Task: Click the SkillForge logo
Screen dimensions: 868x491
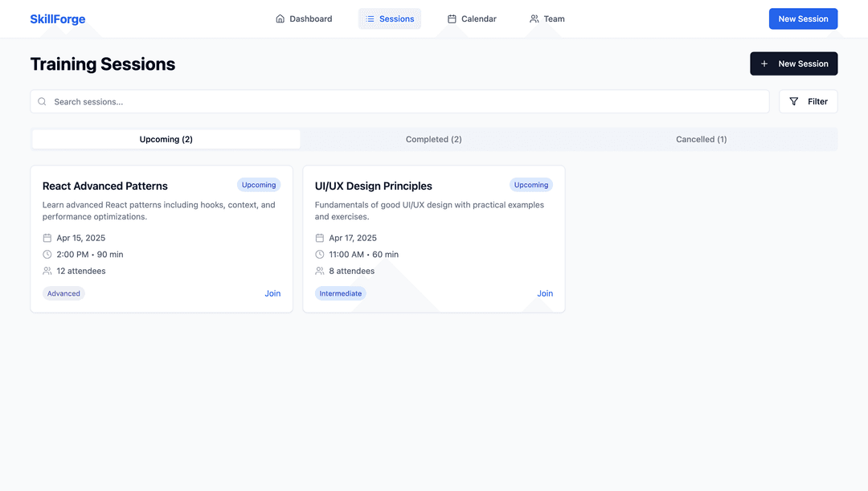Action: pos(57,19)
